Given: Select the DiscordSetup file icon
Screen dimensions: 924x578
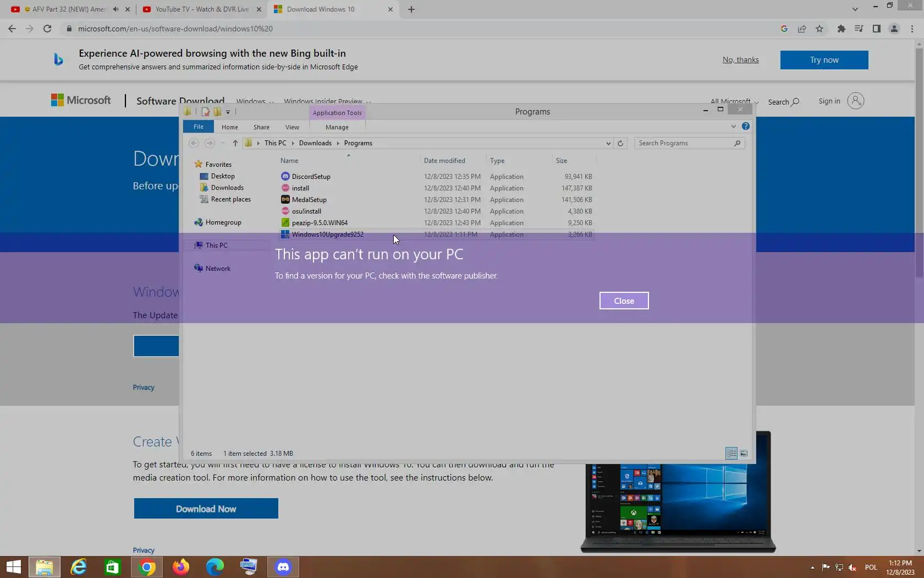Looking at the screenshot, I should point(285,177).
